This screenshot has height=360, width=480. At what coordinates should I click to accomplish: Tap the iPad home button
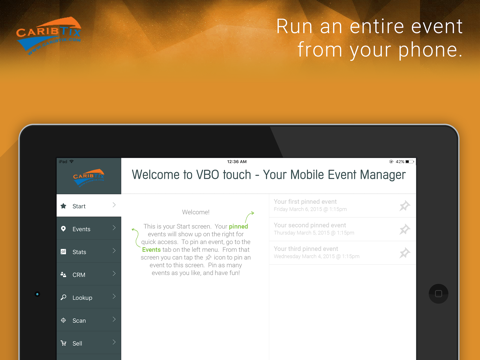click(x=438, y=293)
